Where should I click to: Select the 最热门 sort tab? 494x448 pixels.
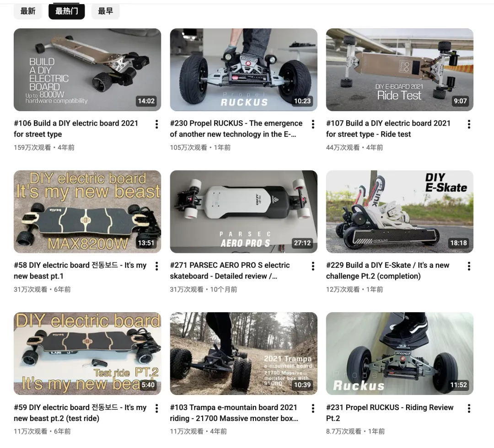coord(66,11)
